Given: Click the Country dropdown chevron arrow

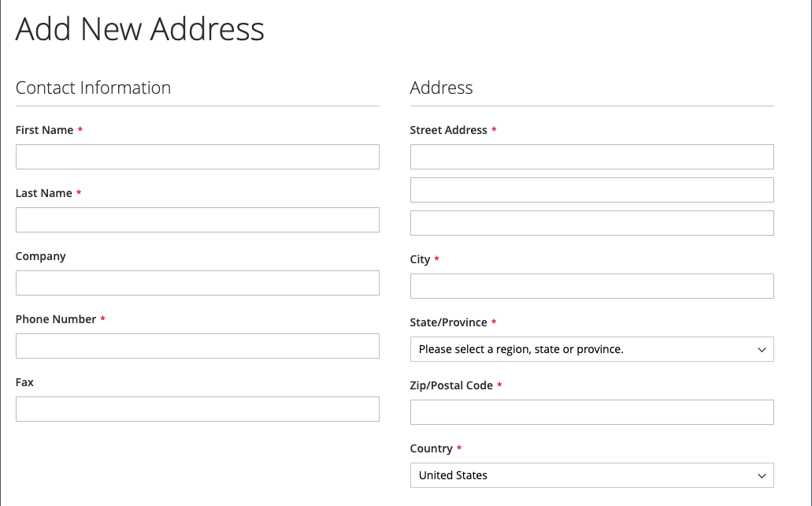Looking at the screenshot, I should [x=761, y=475].
